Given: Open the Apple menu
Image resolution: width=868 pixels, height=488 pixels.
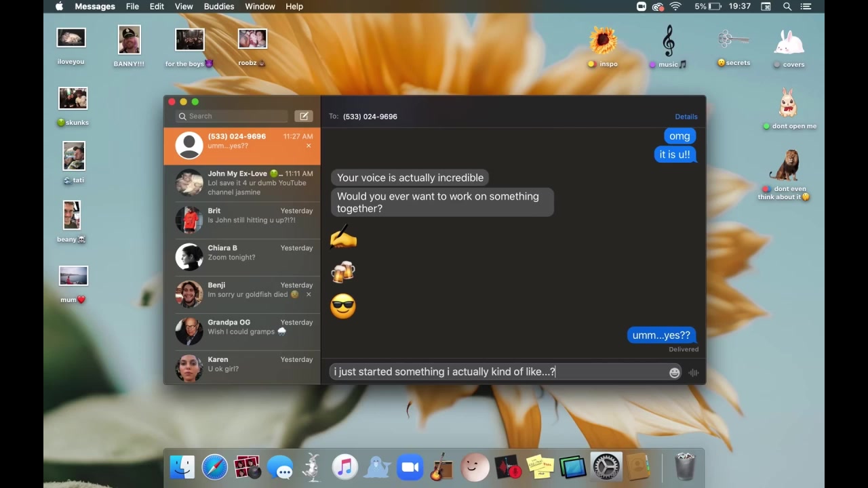Looking at the screenshot, I should coord(59,6).
